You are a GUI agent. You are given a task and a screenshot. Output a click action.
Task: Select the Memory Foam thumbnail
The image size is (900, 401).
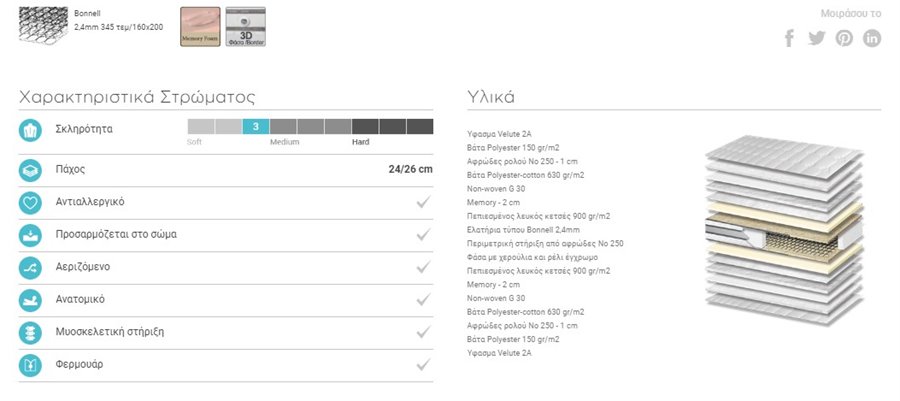(200, 26)
